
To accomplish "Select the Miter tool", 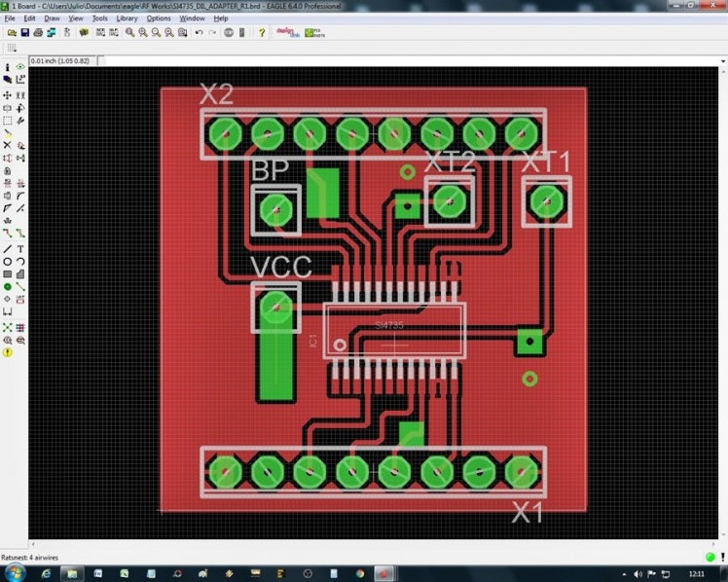I will 20,196.
